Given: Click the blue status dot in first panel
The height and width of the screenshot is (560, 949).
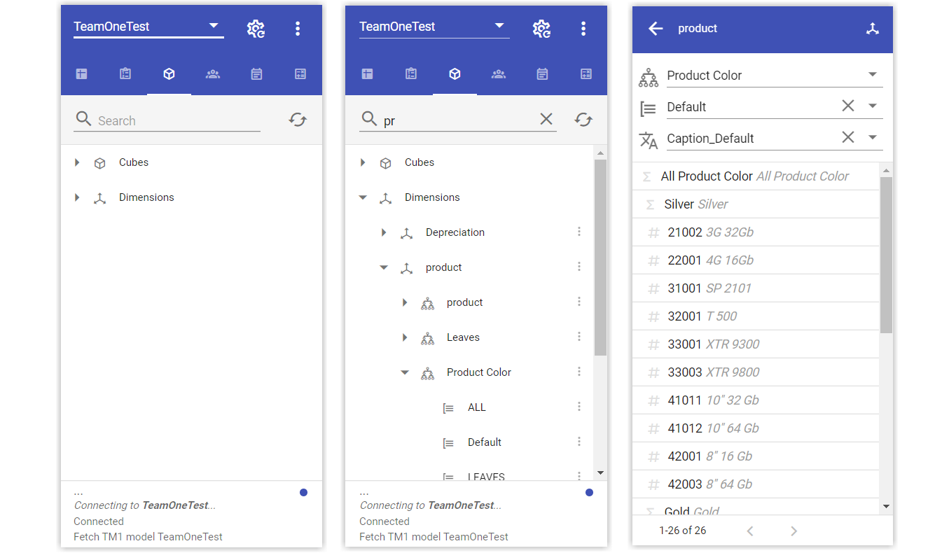Looking at the screenshot, I should 303,493.
